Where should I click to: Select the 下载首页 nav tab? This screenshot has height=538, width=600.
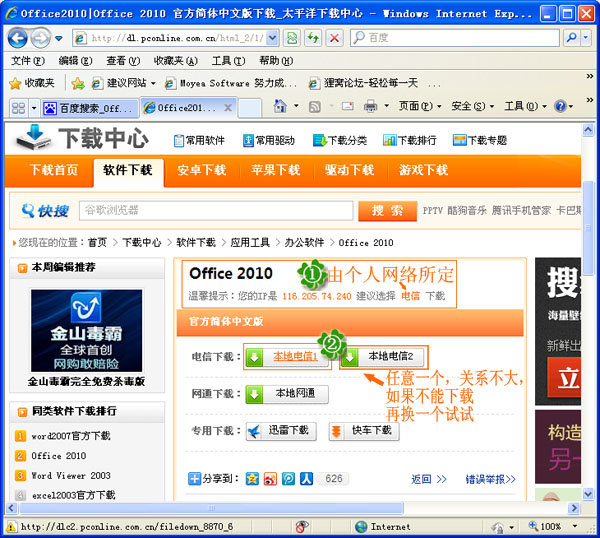54,170
